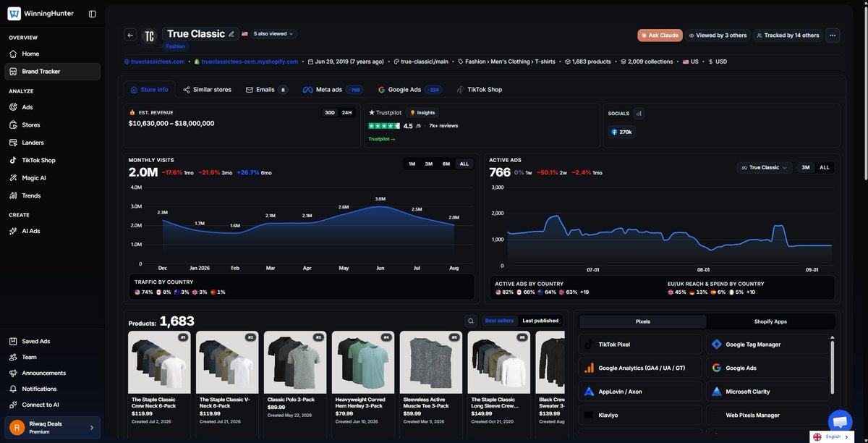Click the pencil icon to edit the brand name
The image size is (868, 443).
click(x=231, y=33)
